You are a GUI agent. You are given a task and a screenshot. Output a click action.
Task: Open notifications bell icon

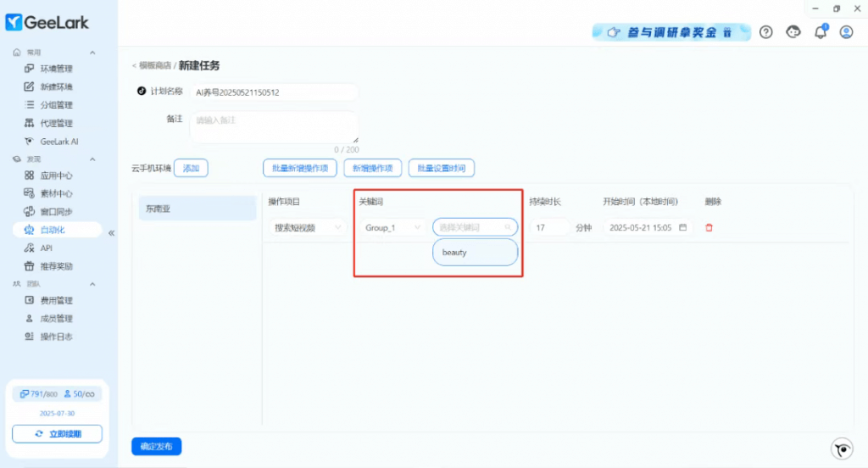820,32
